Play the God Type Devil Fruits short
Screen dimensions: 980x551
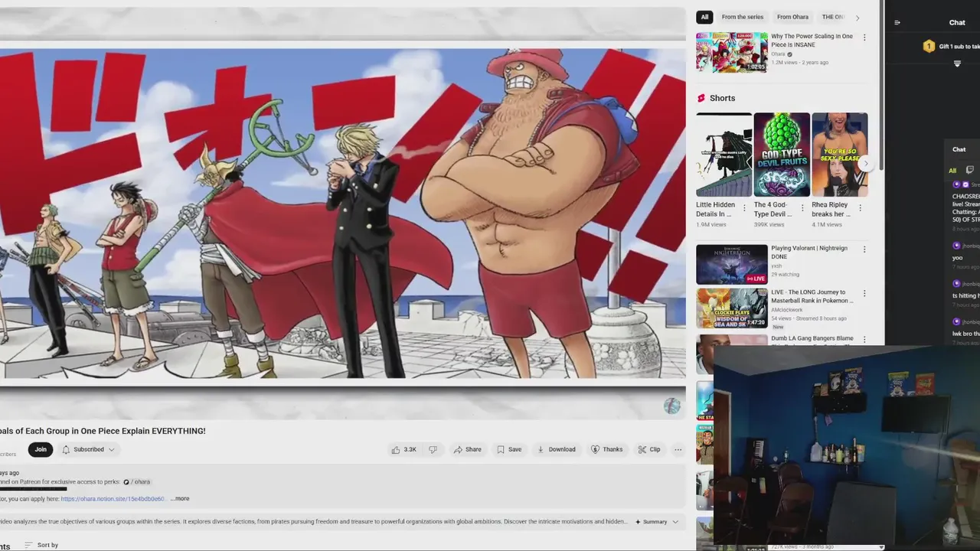(782, 155)
